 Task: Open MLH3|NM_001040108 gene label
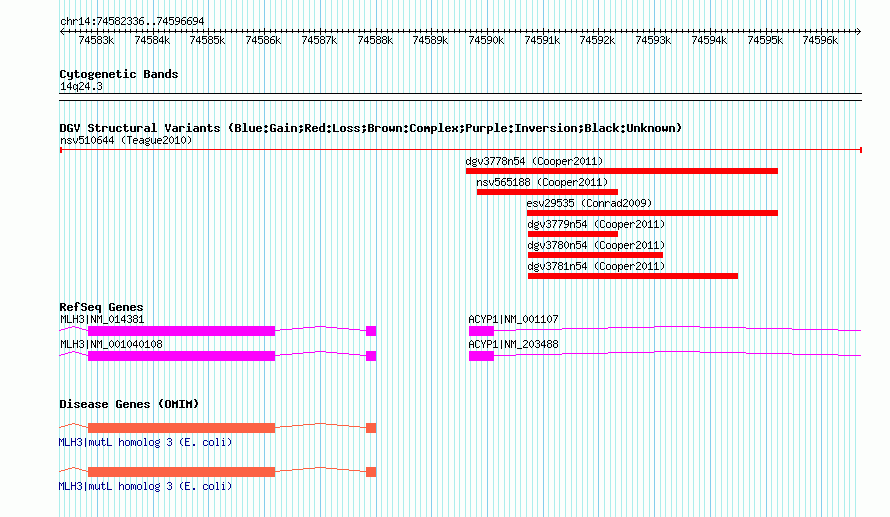(x=111, y=344)
